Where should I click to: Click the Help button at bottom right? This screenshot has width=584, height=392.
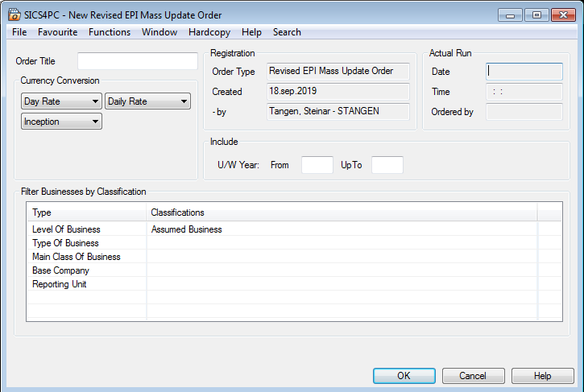(x=543, y=376)
